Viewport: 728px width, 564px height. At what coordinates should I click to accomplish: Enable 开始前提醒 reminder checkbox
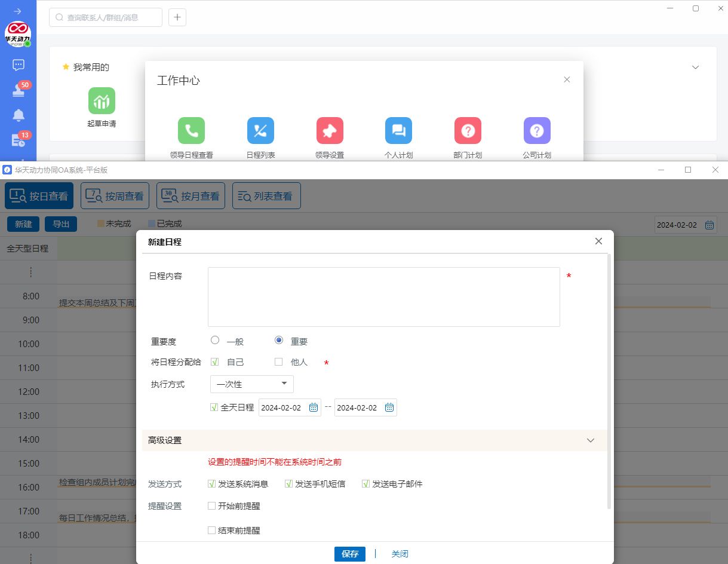(211, 506)
